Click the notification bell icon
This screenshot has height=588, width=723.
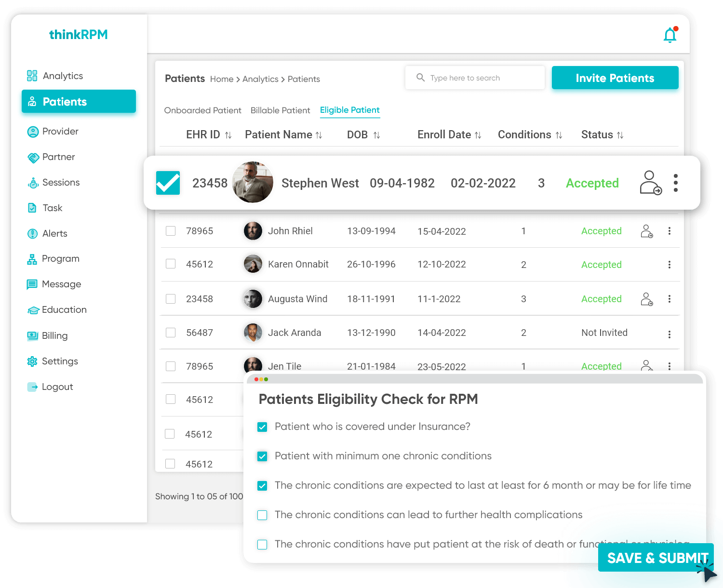[669, 34]
